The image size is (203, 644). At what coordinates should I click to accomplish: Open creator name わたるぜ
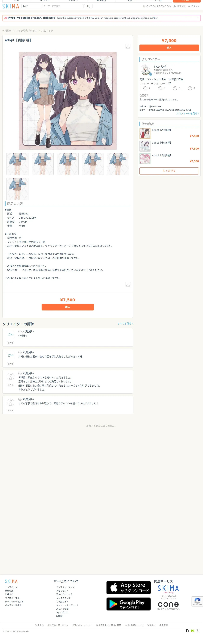pyautogui.click(x=160, y=67)
